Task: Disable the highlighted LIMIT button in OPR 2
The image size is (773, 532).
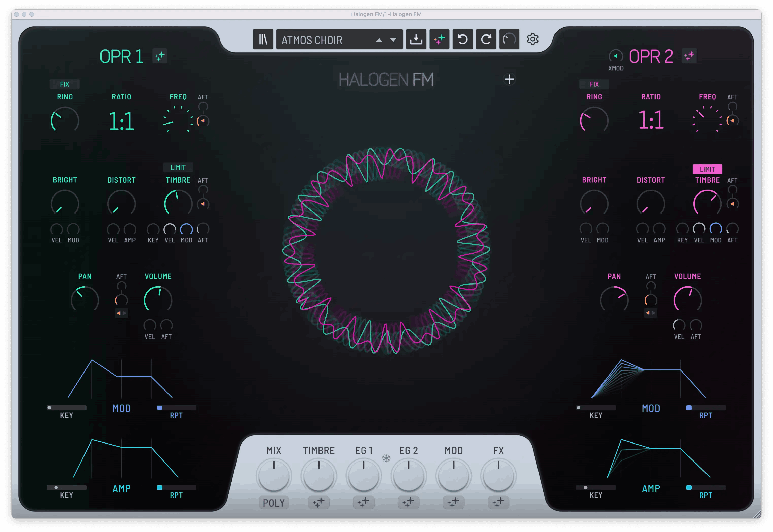Action: pyautogui.click(x=707, y=169)
